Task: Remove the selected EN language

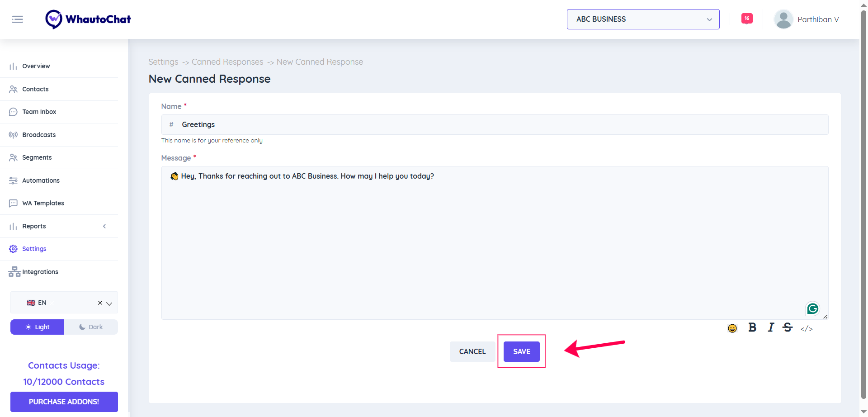Action: click(100, 303)
